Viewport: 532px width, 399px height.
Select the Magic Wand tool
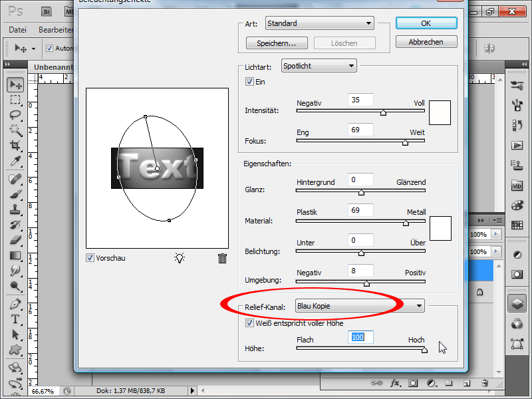[x=15, y=130]
